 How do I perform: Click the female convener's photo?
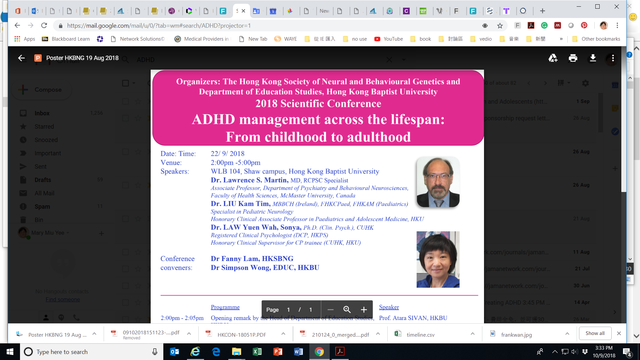coord(438,260)
